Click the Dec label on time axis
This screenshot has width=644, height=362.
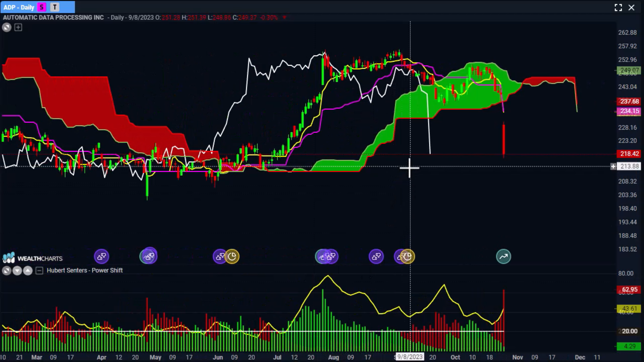coord(580,357)
